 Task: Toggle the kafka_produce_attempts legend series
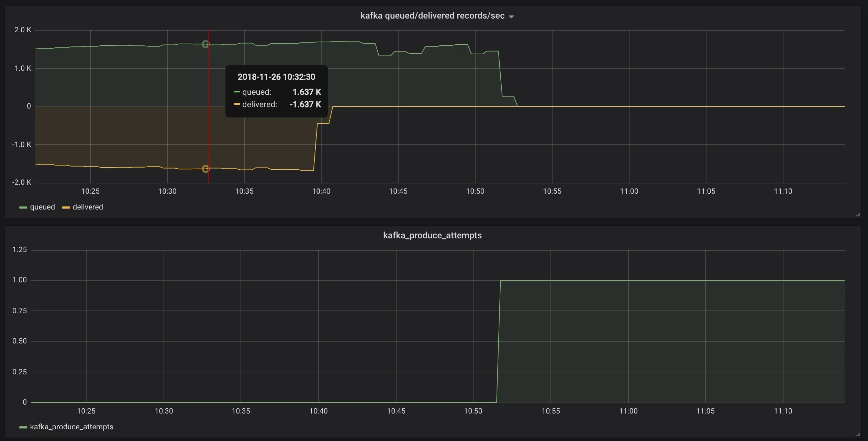pos(71,427)
